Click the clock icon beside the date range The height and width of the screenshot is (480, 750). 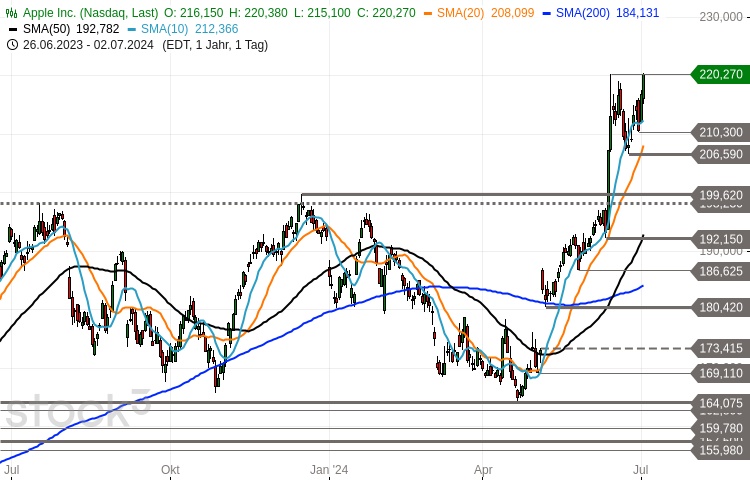(12, 45)
